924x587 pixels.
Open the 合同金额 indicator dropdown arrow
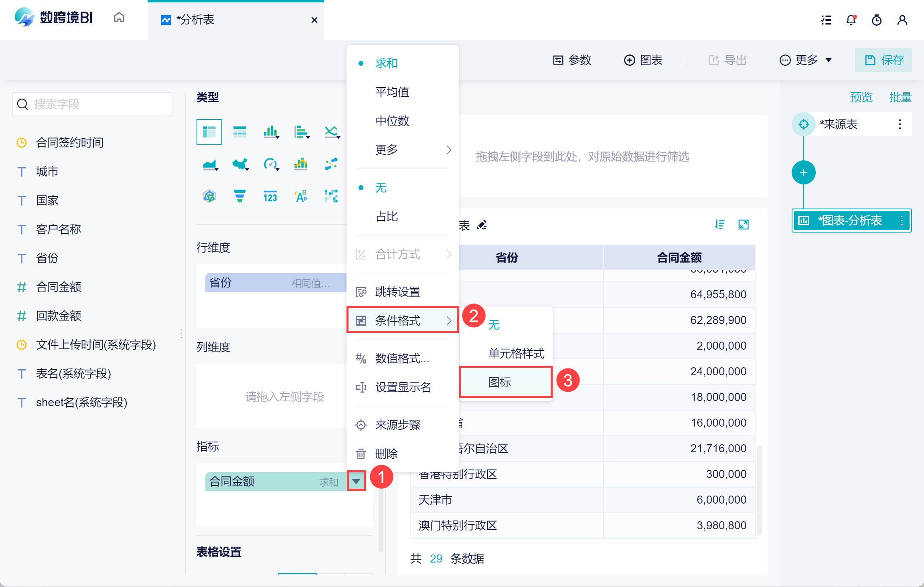[x=356, y=481]
